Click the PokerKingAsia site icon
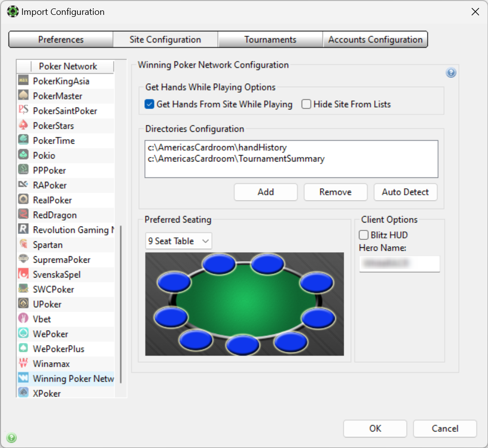 point(23,80)
